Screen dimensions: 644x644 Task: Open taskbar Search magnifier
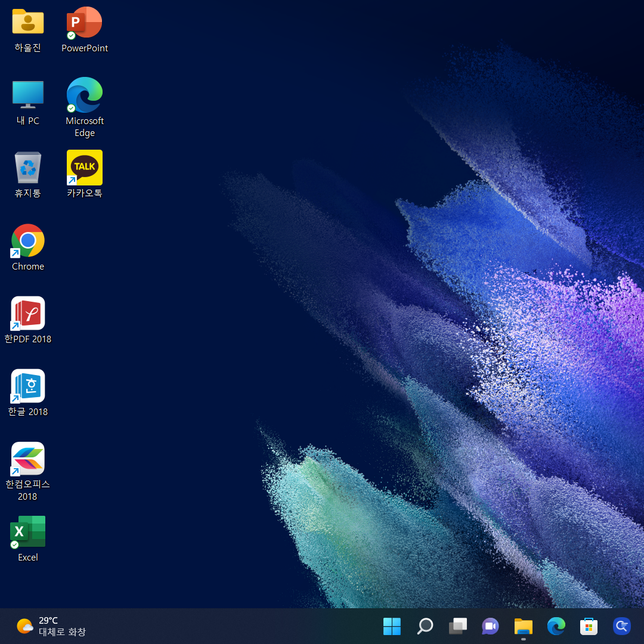(425, 626)
